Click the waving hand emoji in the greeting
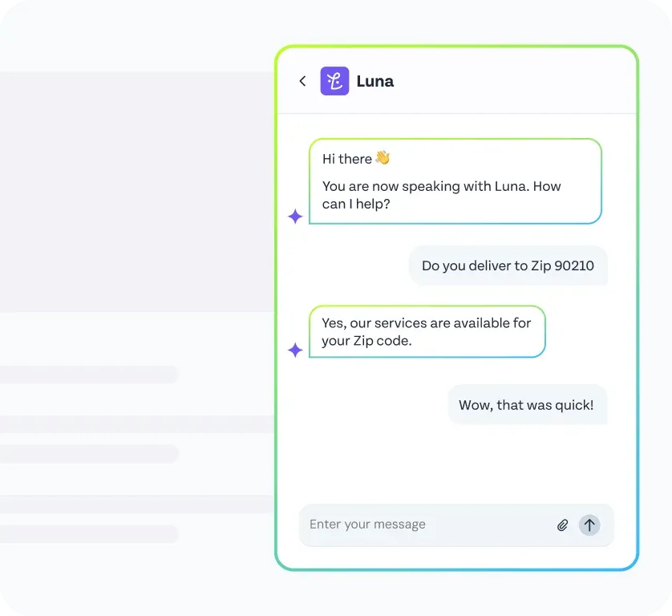This screenshot has height=616, width=672. point(383,158)
